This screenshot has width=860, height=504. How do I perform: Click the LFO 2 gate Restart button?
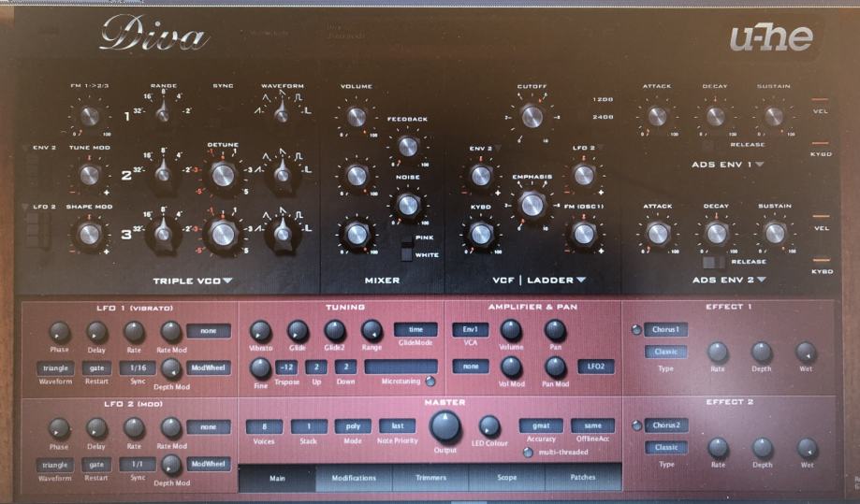click(96, 465)
